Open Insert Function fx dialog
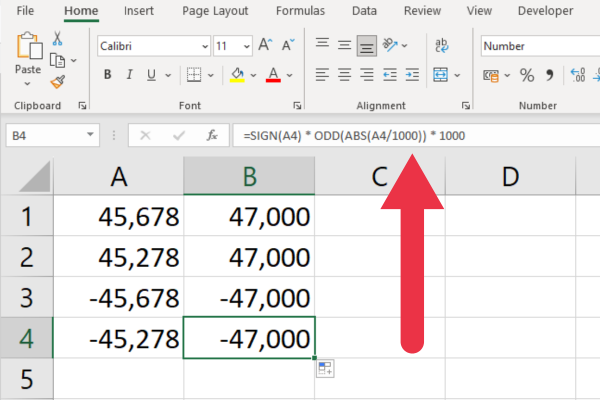Image resolution: width=600 pixels, height=400 pixels. point(212,135)
